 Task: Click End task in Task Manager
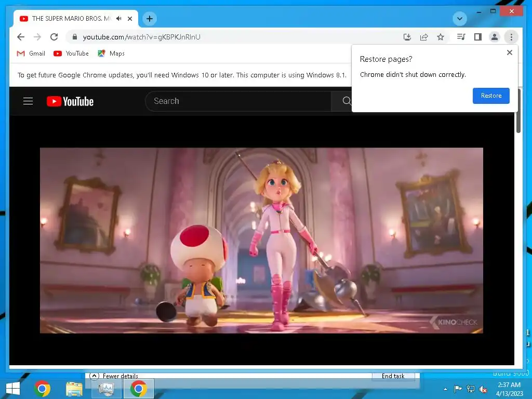pos(393,376)
